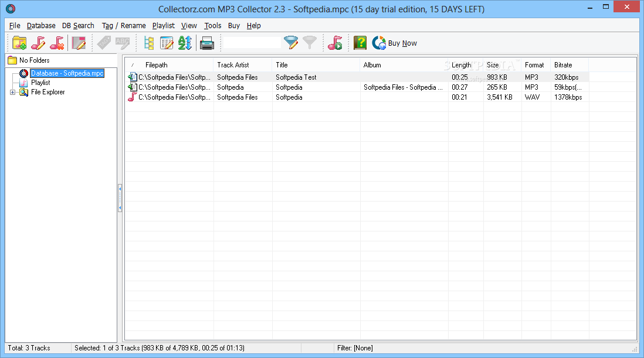Screen dimensions: 644x358
Task: Click the Remove Track note-with-X icon
Action: coord(57,43)
